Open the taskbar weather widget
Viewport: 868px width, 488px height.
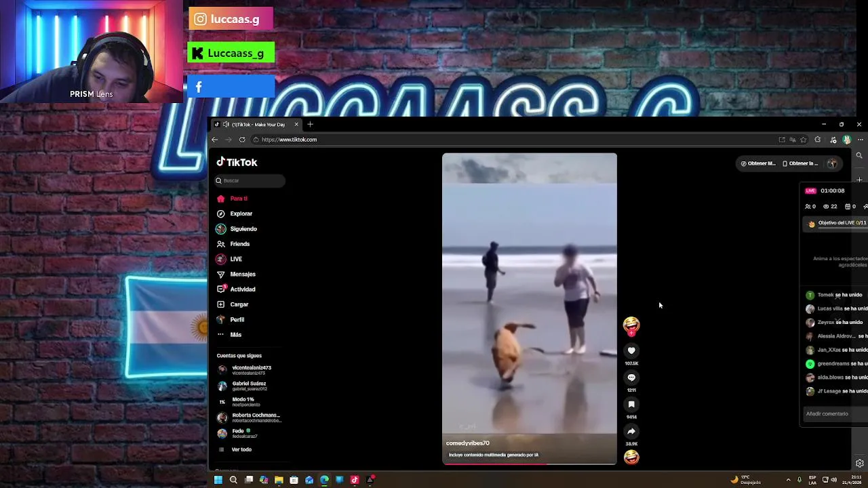(746, 480)
